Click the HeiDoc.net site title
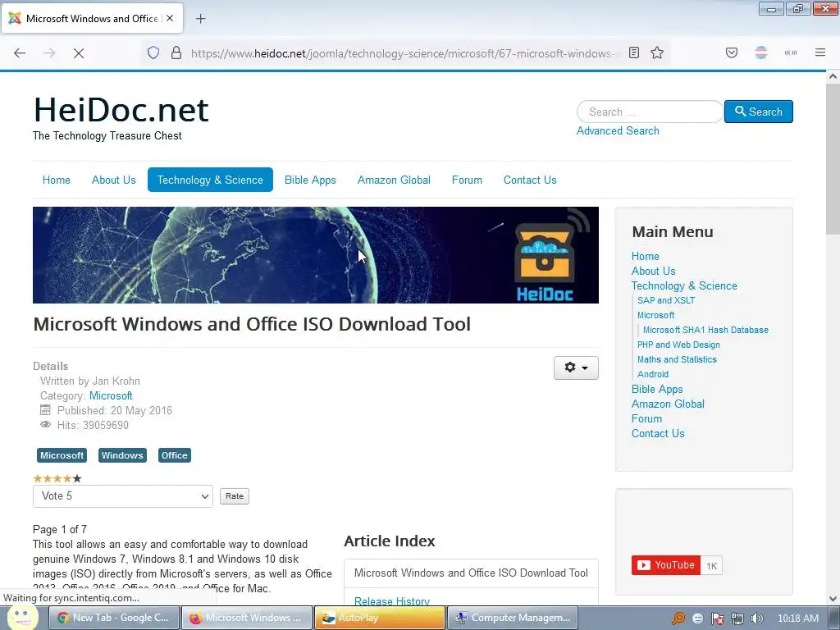The image size is (840, 630). click(121, 110)
